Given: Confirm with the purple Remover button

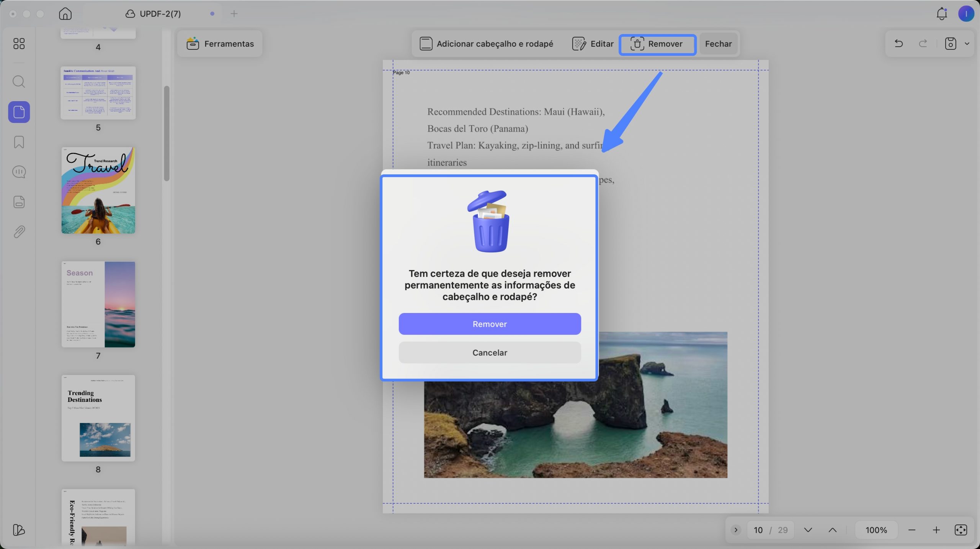Looking at the screenshot, I should 490,324.
